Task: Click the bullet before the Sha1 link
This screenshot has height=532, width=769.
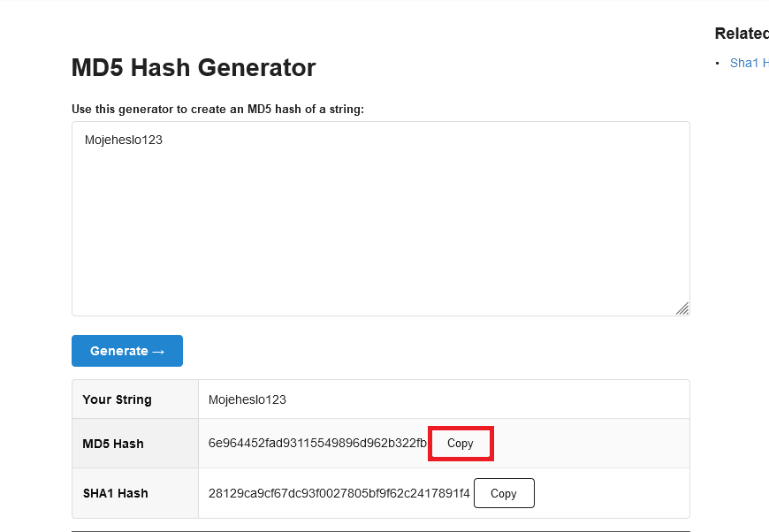Action: click(x=717, y=64)
